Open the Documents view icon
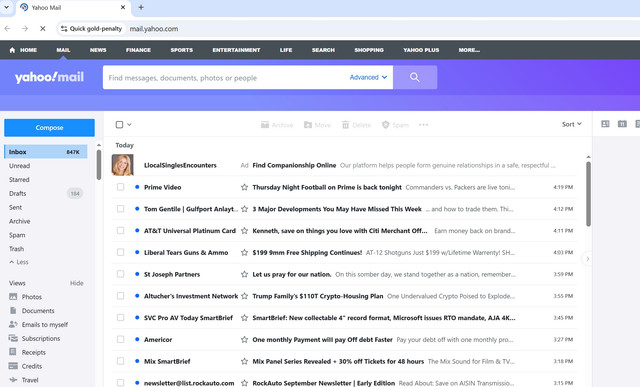This screenshot has width=640, height=387. pyautogui.click(x=13, y=311)
